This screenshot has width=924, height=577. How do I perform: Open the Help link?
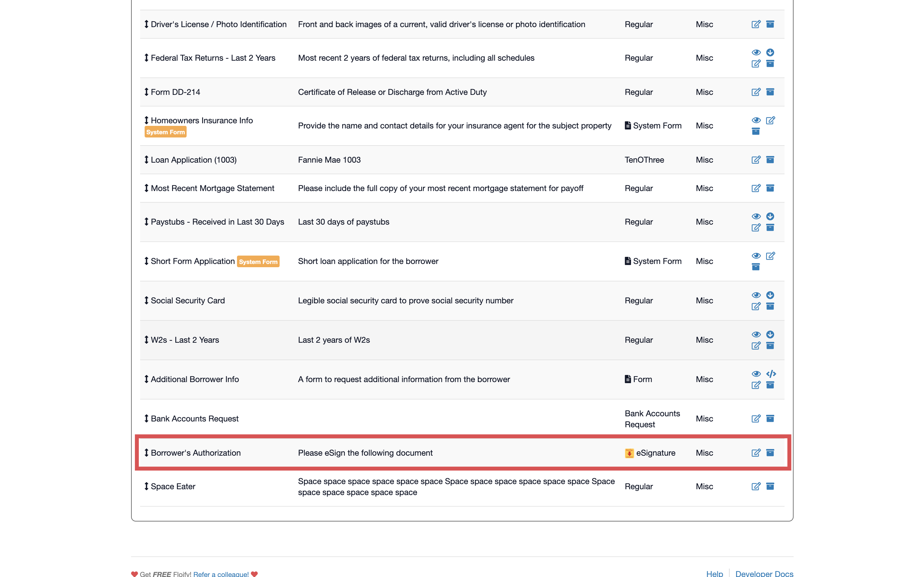coord(714,573)
